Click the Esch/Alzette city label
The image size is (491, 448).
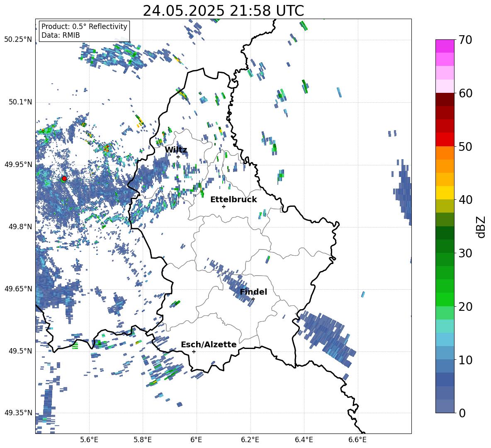209,344
